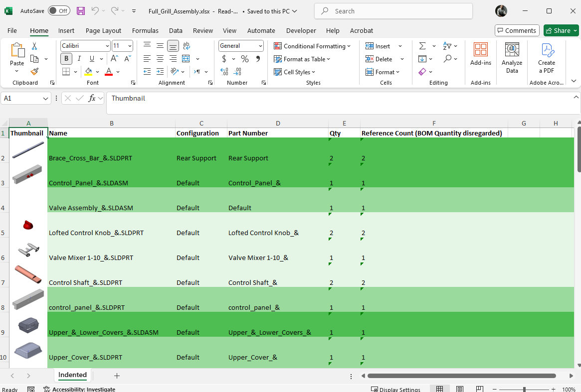Apply Italic formatting
Viewport: 581px width, 392px height.
(x=79, y=58)
